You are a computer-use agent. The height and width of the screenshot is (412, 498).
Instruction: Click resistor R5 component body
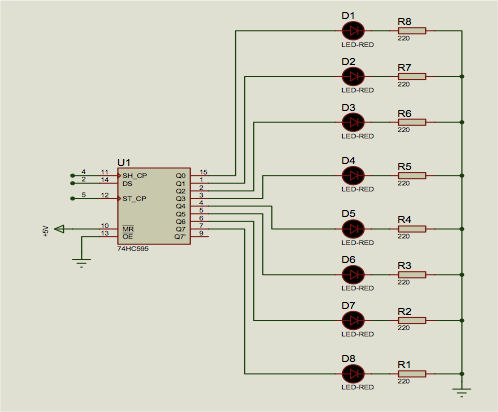[412, 175]
